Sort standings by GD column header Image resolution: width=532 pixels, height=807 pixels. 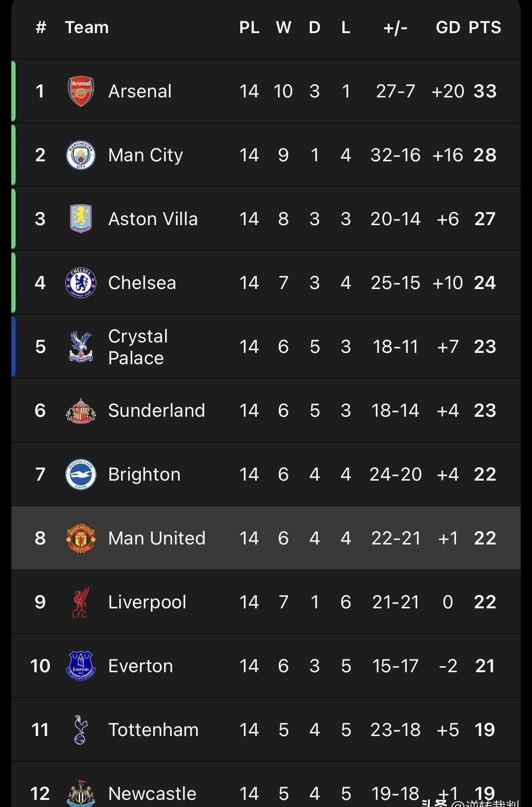448,27
